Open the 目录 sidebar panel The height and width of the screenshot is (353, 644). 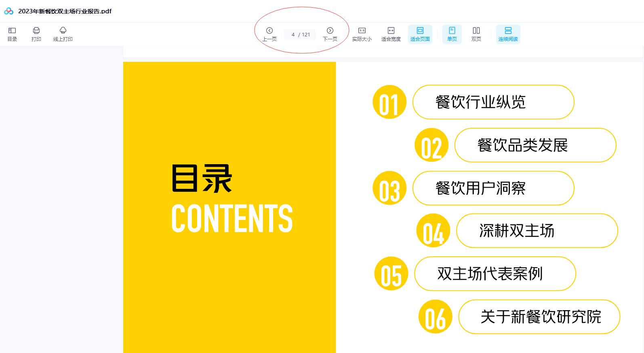click(x=12, y=34)
